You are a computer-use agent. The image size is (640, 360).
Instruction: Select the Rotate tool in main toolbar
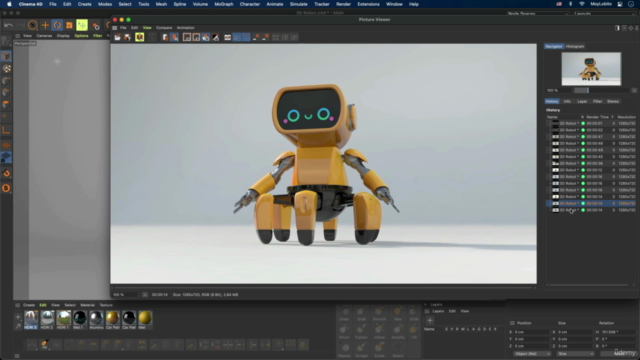pos(58,25)
